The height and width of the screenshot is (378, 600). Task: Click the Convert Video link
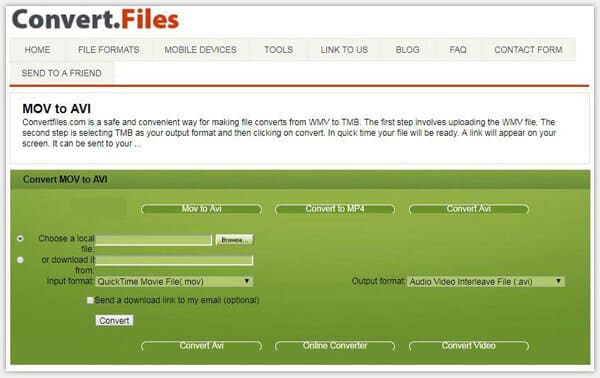[x=469, y=346]
